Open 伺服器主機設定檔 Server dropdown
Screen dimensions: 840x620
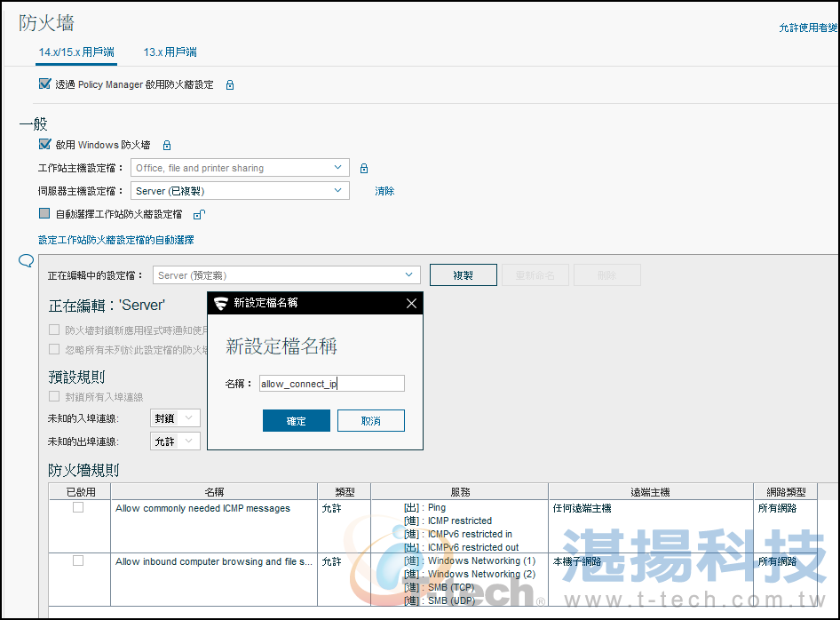pos(240,191)
